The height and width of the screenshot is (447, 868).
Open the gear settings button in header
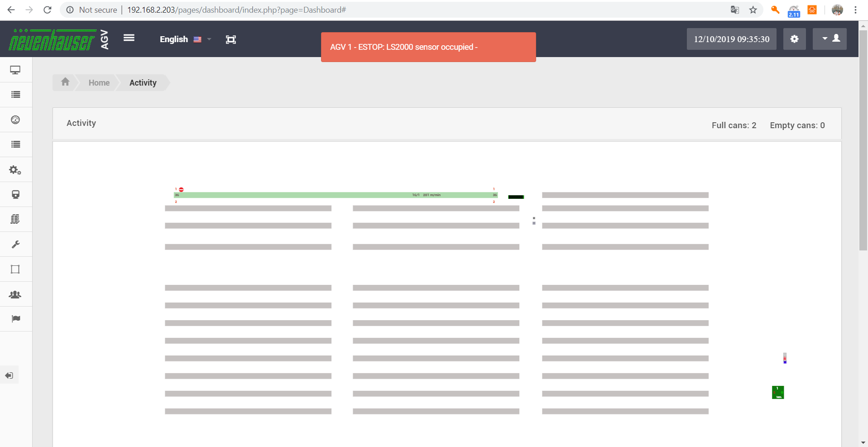click(794, 39)
